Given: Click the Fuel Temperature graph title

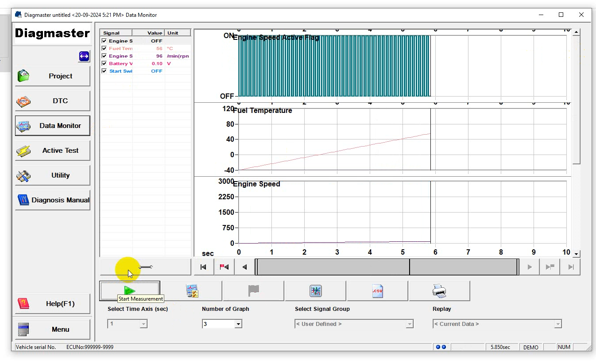Looking at the screenshot, I should pos(263,111).
